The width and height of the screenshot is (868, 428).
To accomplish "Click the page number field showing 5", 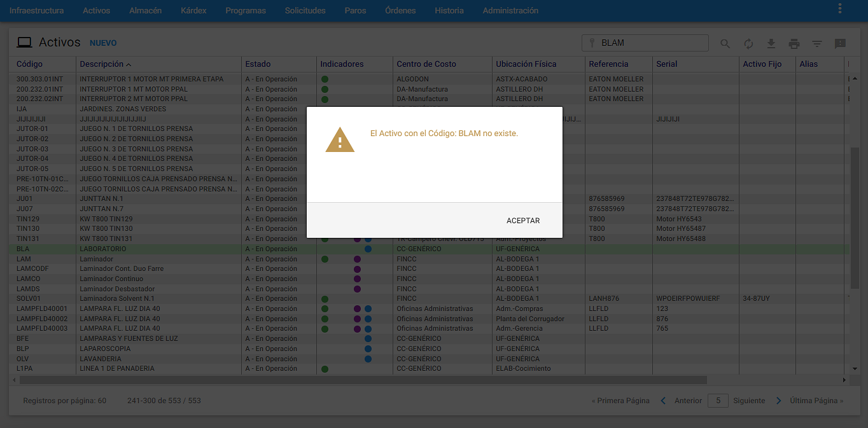I will pos(718,401).
